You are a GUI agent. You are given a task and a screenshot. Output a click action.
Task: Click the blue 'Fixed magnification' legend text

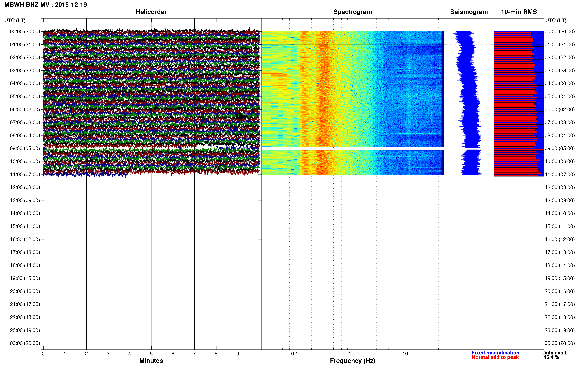click(x=495, y=353)
